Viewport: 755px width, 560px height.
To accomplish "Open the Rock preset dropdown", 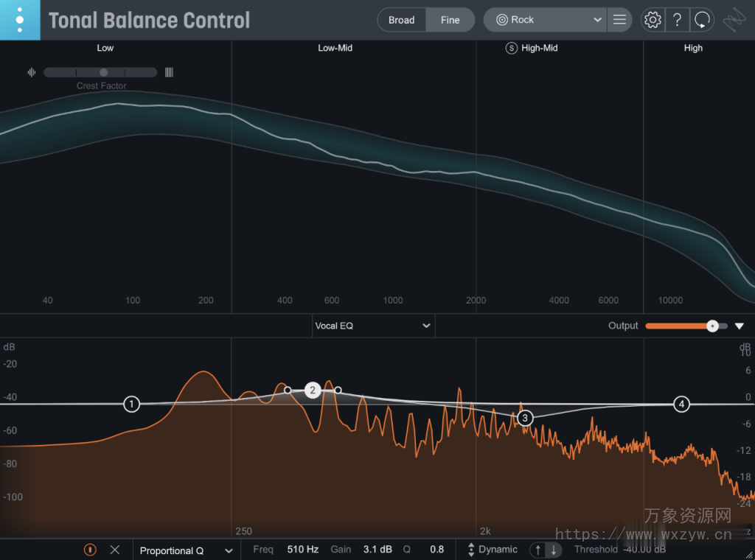I will tap(544, 20).
